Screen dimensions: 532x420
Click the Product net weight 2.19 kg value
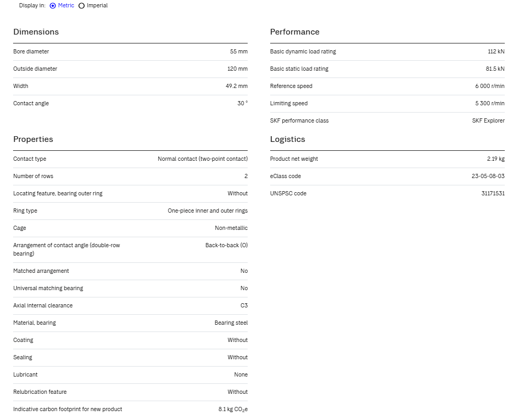tap(496, 159)
